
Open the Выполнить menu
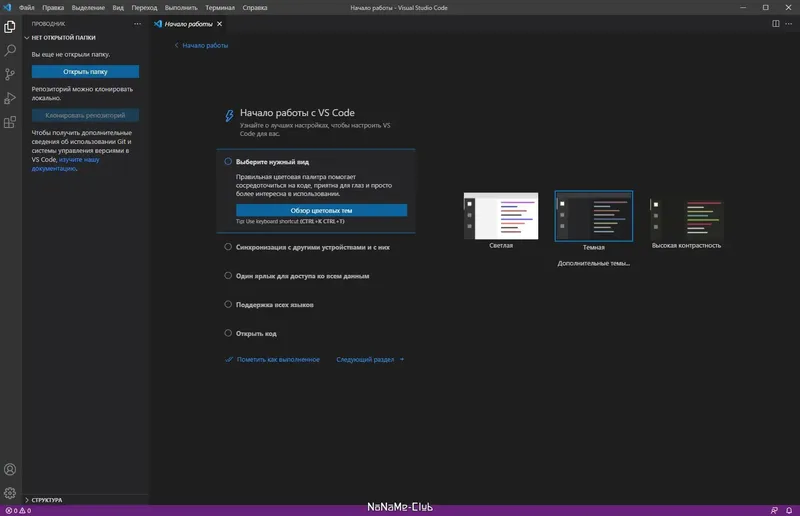(x=181, y=8)
